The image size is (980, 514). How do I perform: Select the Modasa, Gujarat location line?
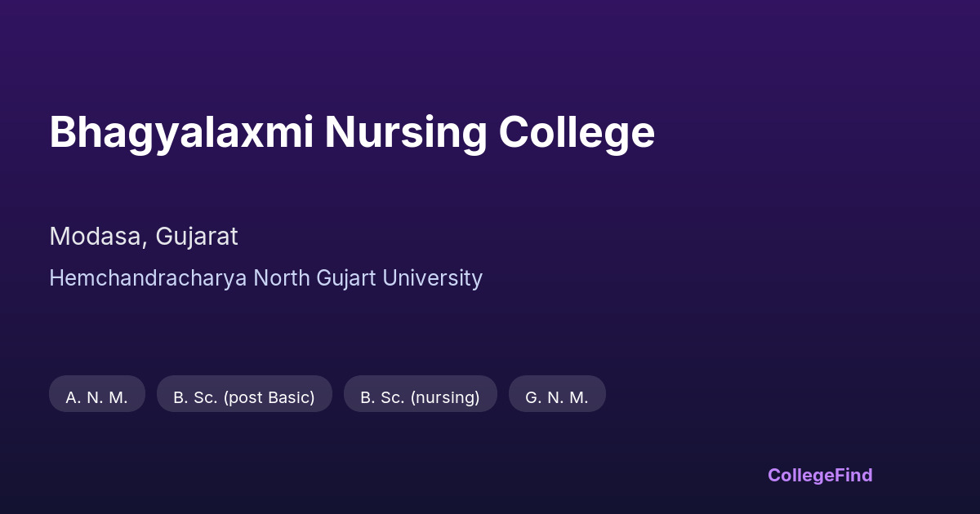(x=144, y=237)
